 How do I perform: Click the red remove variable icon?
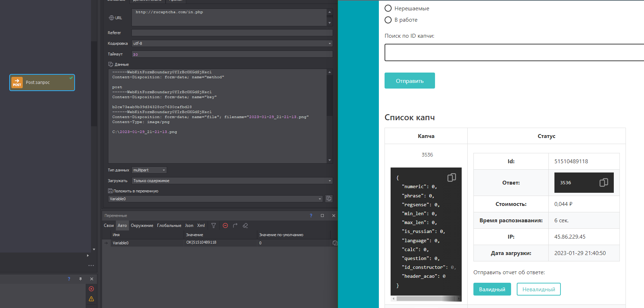[x=225, y=225]
